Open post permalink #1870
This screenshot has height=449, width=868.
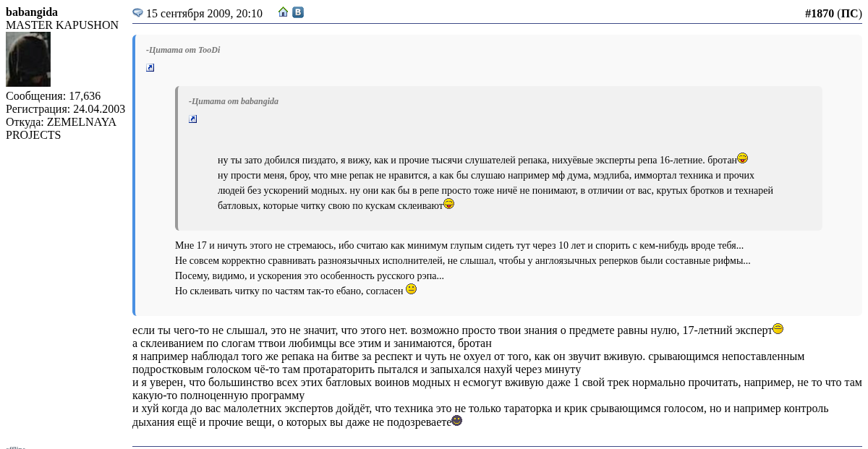coord(819,13)
